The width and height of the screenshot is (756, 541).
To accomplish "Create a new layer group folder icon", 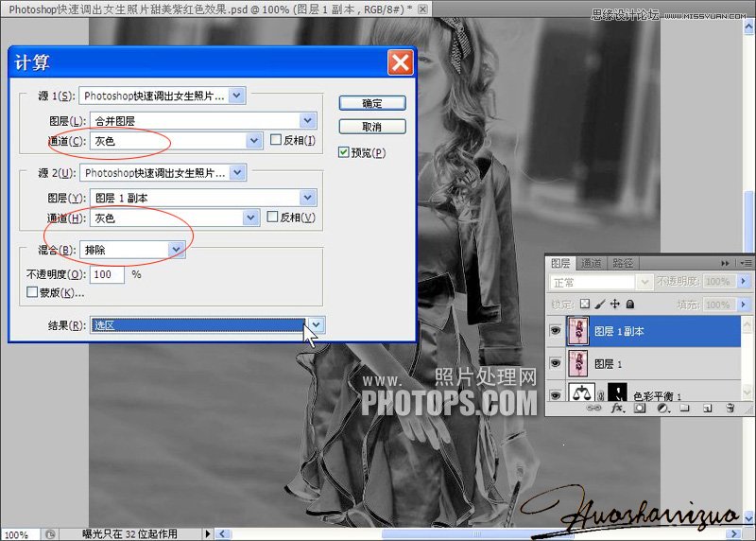I will [x=684, y=409].
